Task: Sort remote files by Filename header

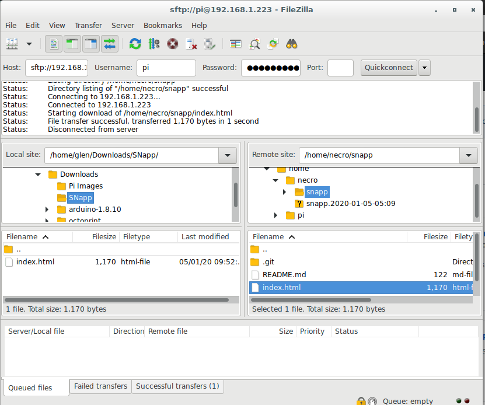Action: [328, 237]
